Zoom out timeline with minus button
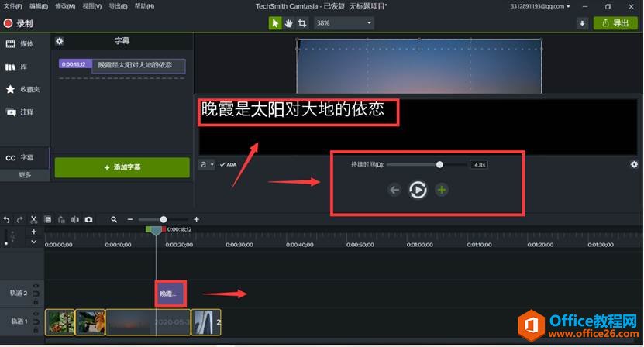 [130, 220]
